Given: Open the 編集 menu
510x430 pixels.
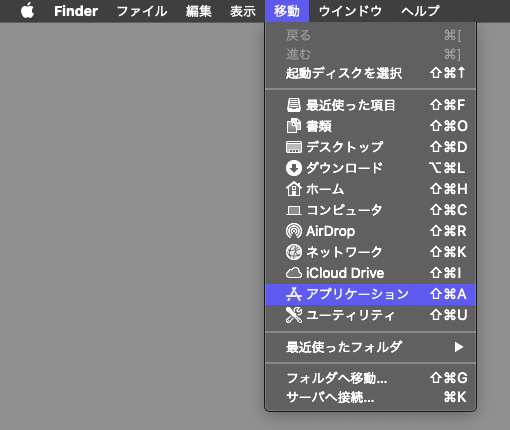Looking at the screenshot, I should 199,11.
